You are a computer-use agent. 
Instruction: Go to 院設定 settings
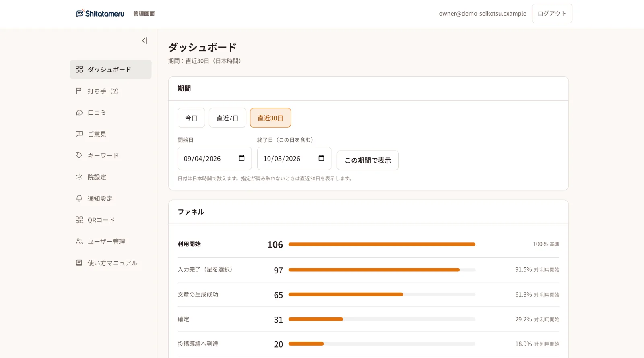coord(111,177)
